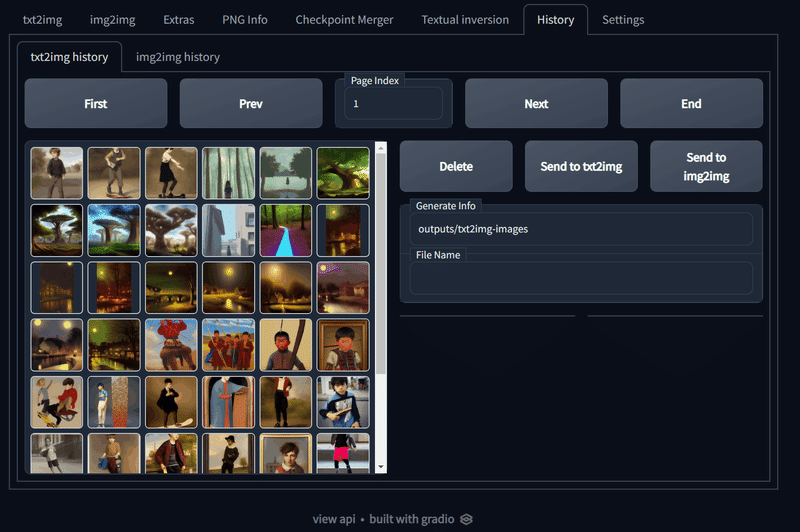The height and width of the screenshot is (532, 800).
Task: Select the man on skateboard thumbnail in top row
Action: point(114,173)
